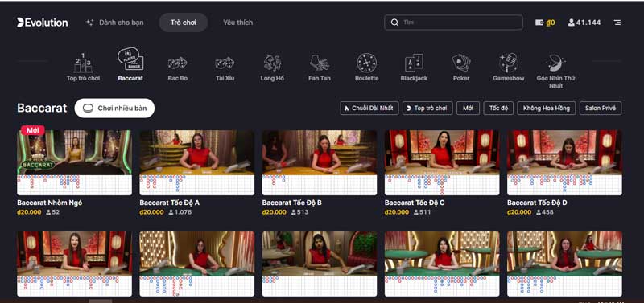Open the hamburger menu at top right
The height and width of the screenshot is (303, 644).
coord(617,23)
